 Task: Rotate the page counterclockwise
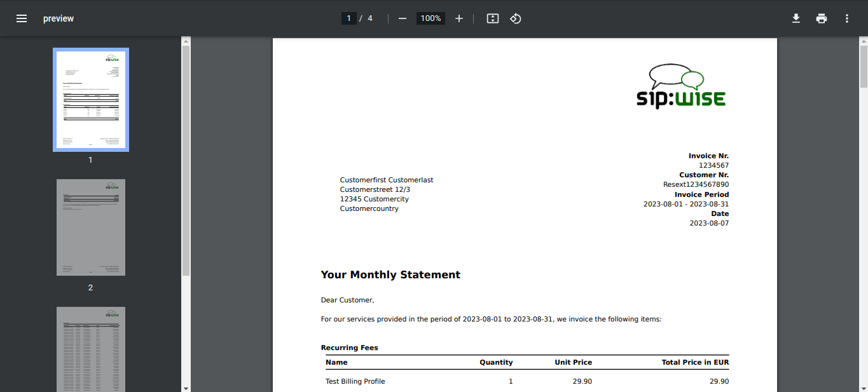point(515,18)
